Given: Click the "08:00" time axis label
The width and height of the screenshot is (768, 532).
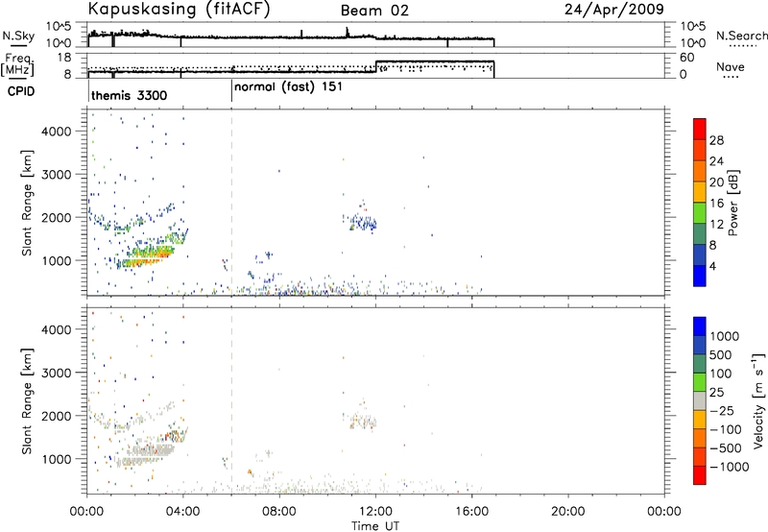Looking at the screenshot, I should tap(279, 512).
